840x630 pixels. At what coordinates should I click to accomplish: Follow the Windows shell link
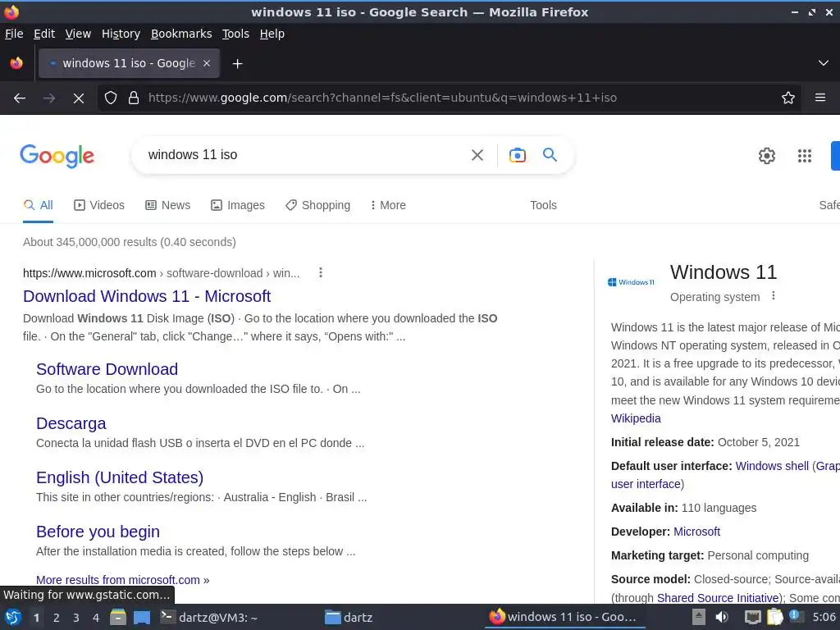(x=772, y=466)
